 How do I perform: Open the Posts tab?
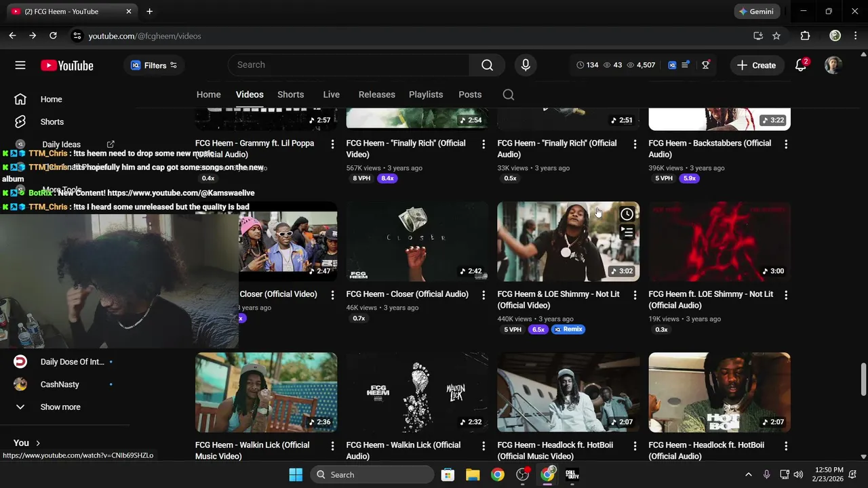point(470,95)
